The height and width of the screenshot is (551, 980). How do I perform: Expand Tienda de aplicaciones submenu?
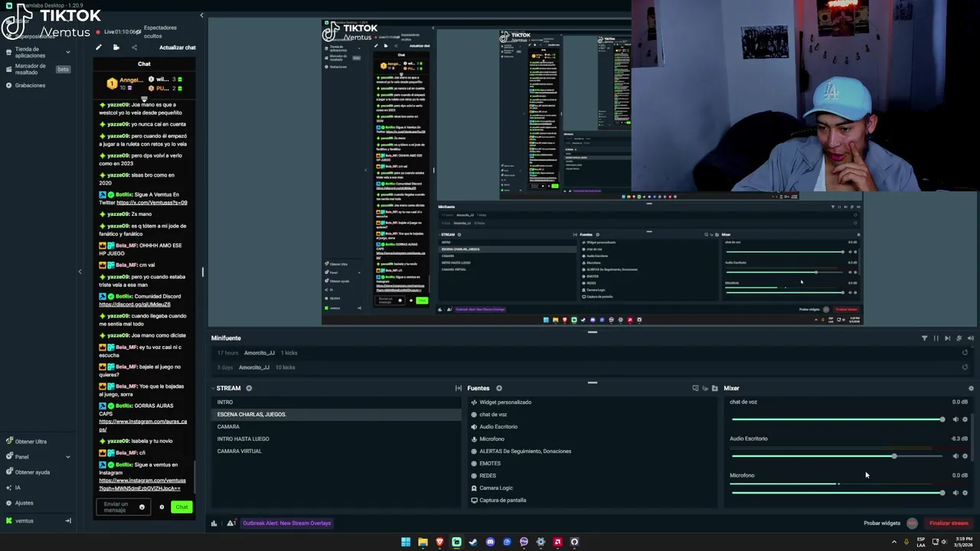coord(67,52)
